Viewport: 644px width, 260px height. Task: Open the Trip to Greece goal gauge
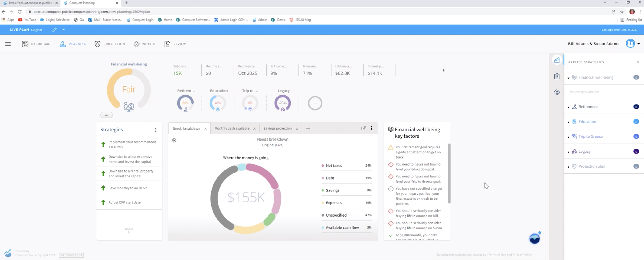(250, 103)
